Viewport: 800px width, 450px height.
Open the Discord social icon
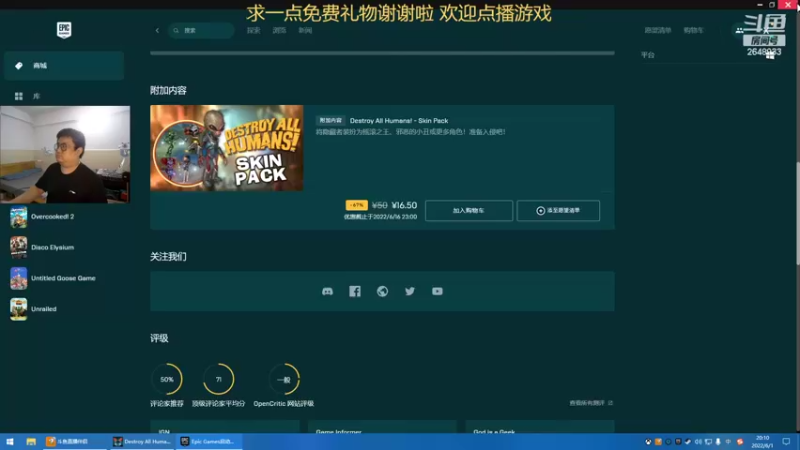click(328, 291)
